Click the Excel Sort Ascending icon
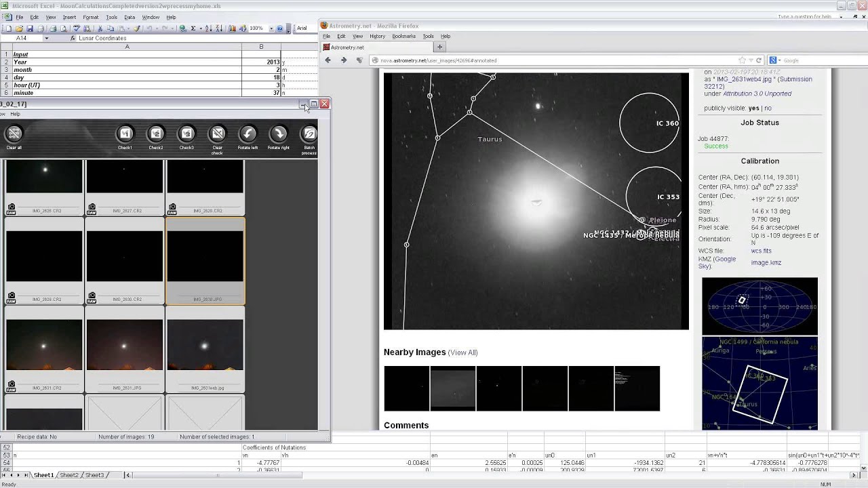 [x=208, y=28]
